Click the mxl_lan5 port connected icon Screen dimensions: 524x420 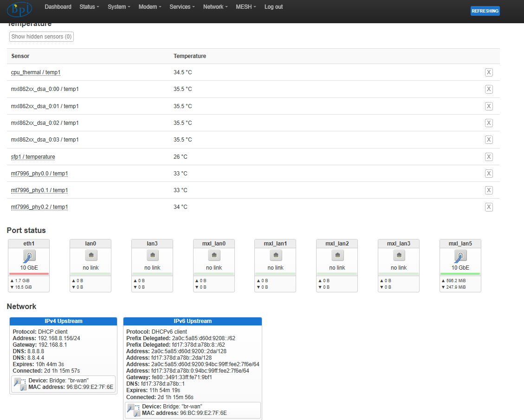coord(460,256)
